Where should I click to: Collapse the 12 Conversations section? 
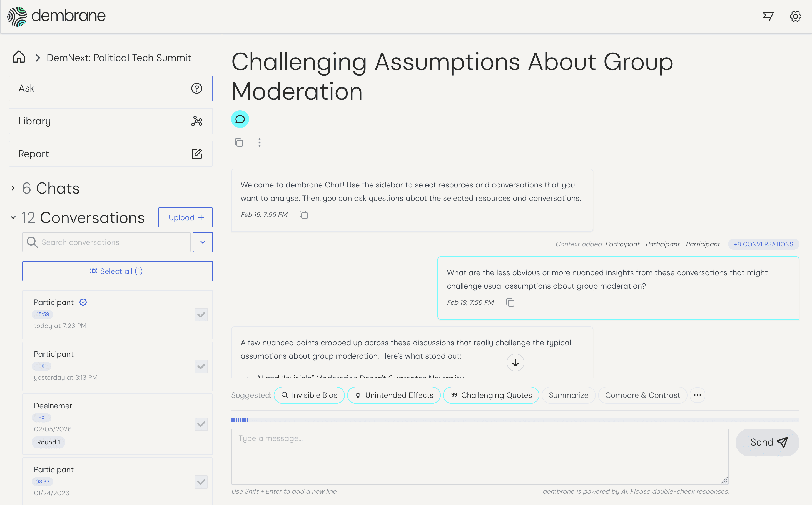point(13,218)
